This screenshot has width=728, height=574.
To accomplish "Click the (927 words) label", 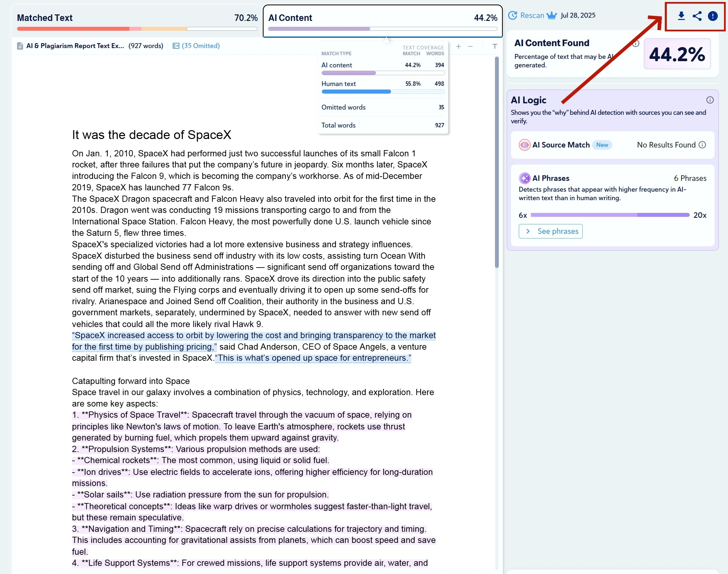I will coord(146,46).
